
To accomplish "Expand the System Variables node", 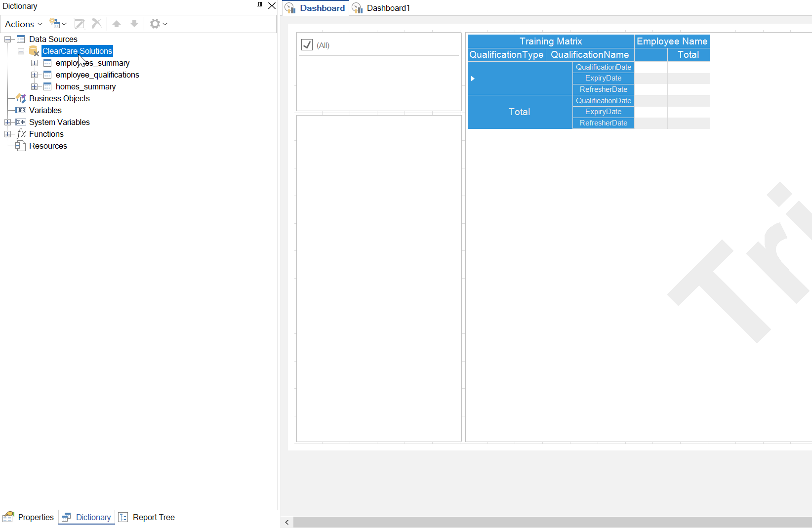I will tap(7, 122).
